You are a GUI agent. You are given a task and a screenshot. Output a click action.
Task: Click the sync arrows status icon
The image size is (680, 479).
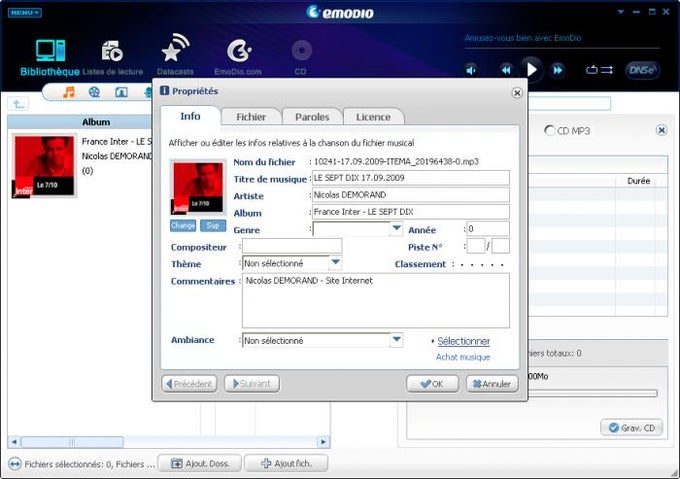click(15, 464)
